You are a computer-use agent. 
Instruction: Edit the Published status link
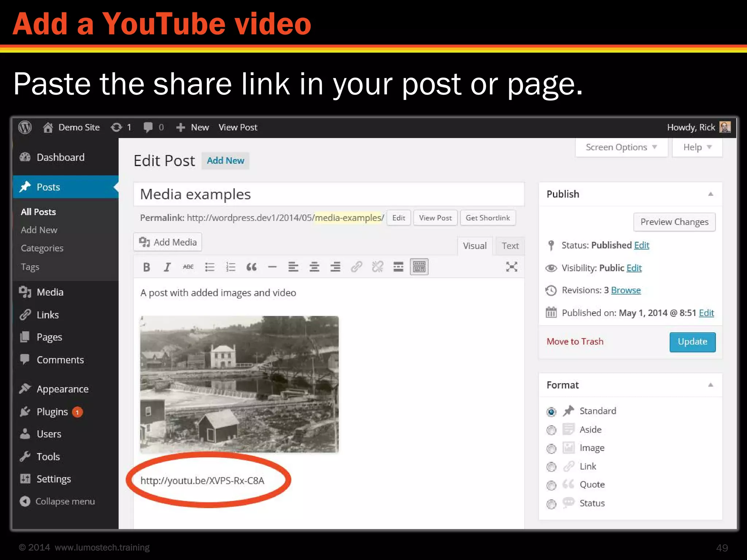coord(642,245)
